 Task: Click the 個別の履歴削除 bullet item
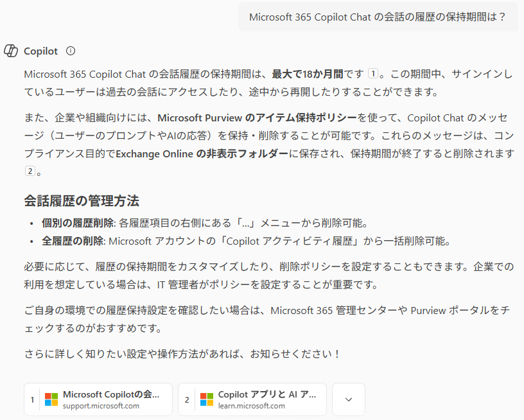(x=204, y=223)
